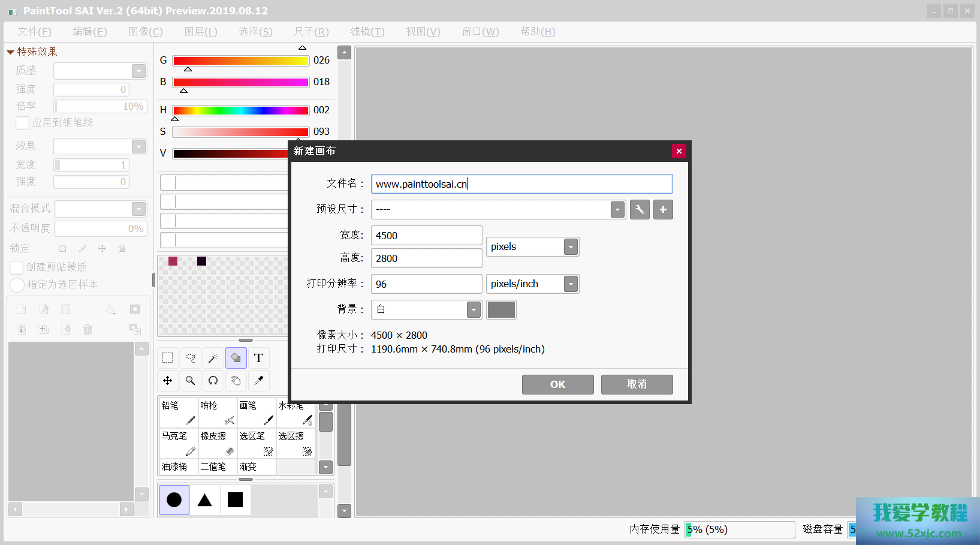The height and width of the screenshot is (545, 980).
Task: Select the rectangular selection tool
Action: 168,358
